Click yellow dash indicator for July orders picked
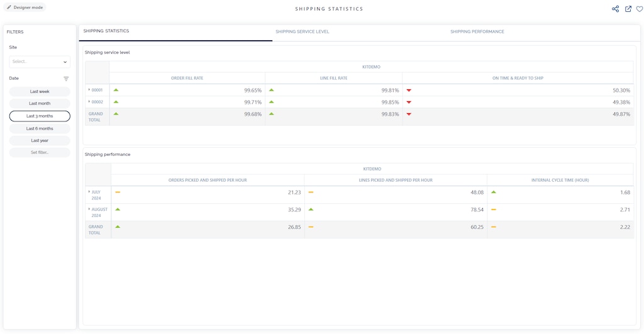The image size is (644, 334). click(118, 192)
